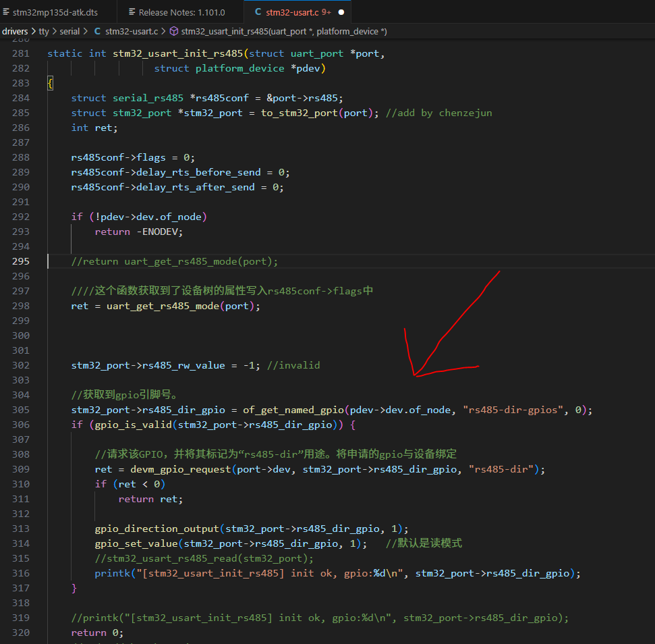Click 'return ret;' on line 311
The height and width of the screenshot is (644, 655).
(x=150, y=499)
